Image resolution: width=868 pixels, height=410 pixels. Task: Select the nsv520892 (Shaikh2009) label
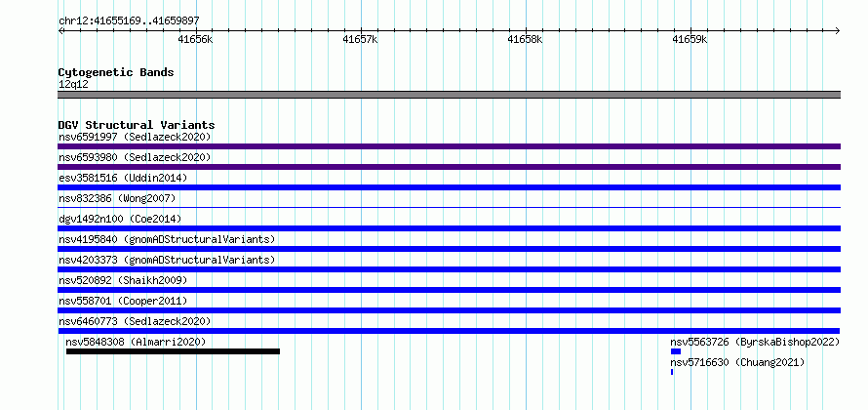[123, 280]
